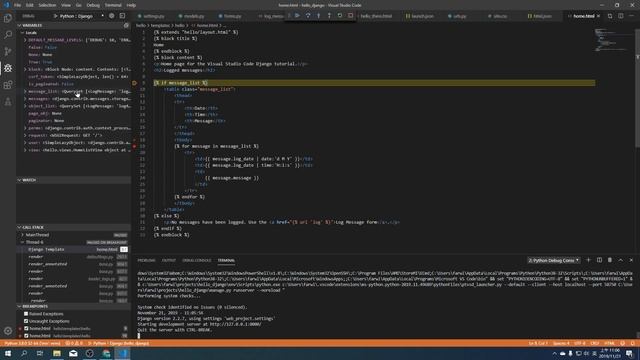Toggle the Raised Exceptions breakpoint checkbox
The height and width of the screenshot is (360, 640).
[26, 314]
